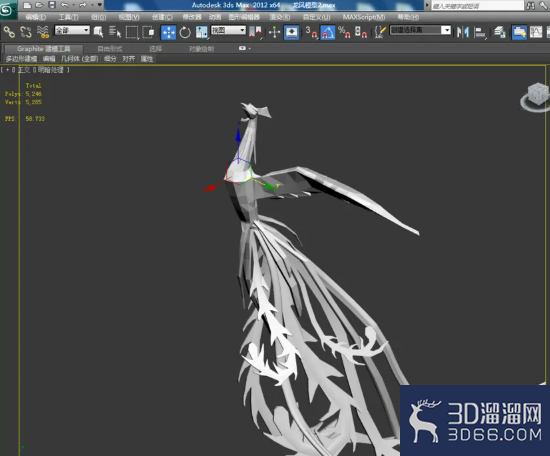Choose the Use Pivot Point Center button
The height and width of the screenshot is (456, 550).
tap(255, 32)
